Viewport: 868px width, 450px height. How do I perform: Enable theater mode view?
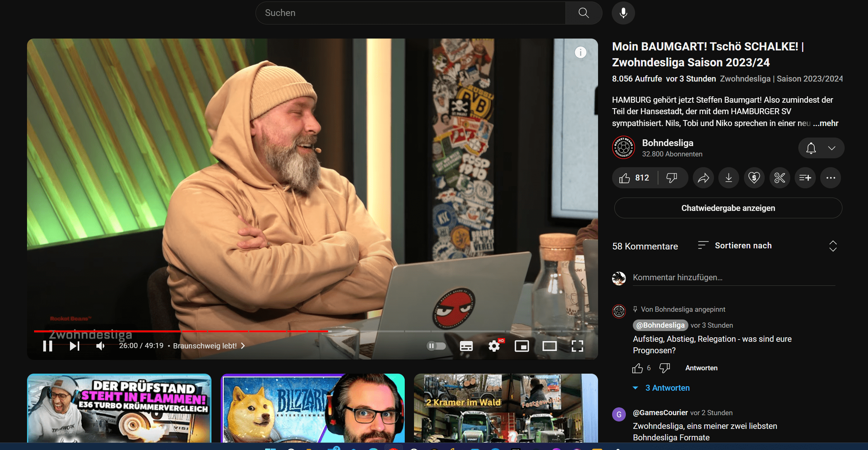click(550, 346)
